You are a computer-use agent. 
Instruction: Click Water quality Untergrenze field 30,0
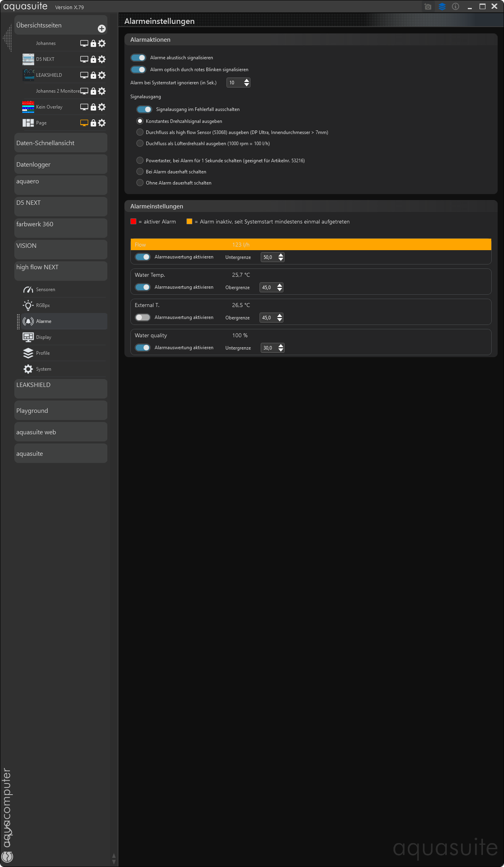(x=269, y=348)
